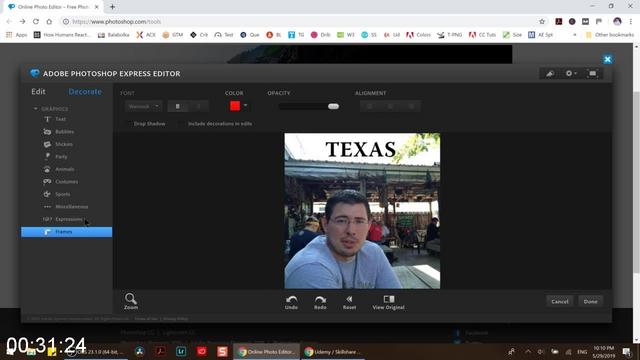Switch to Udemy / Skillshare taskbar window
This screenshot has height=360, width=640.
point(333,351)
